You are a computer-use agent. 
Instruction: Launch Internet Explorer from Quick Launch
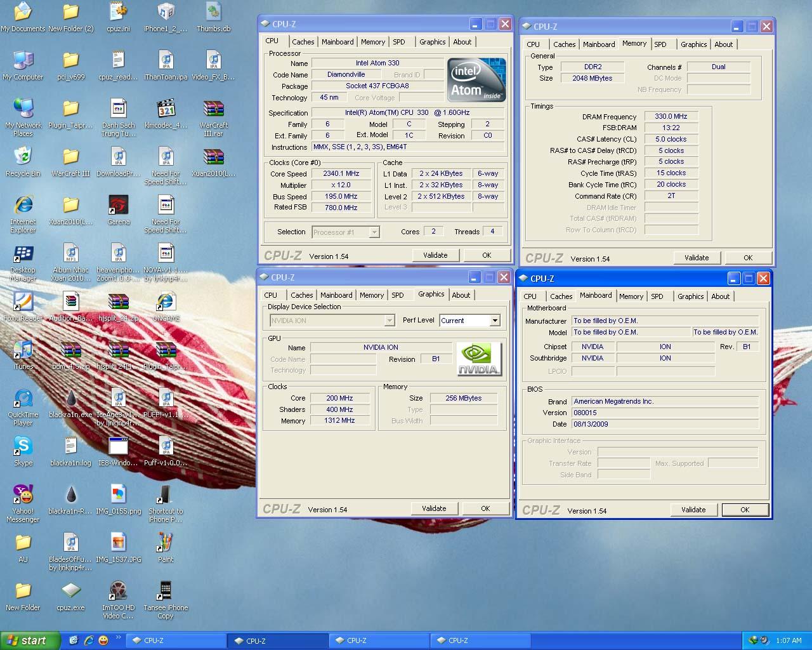[89, 640]
